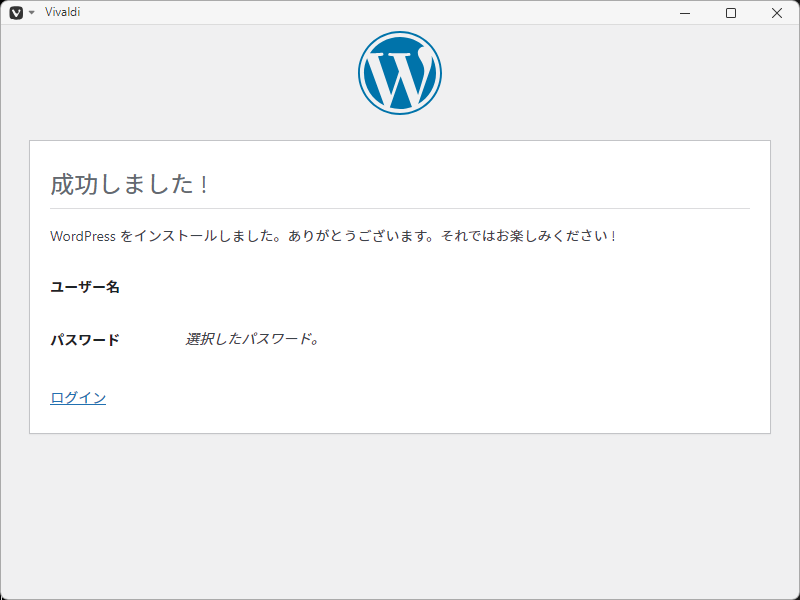Click the divider line under the heading
Image resolution: width=800 pixels, height=600 pixels.
(400, 208)
